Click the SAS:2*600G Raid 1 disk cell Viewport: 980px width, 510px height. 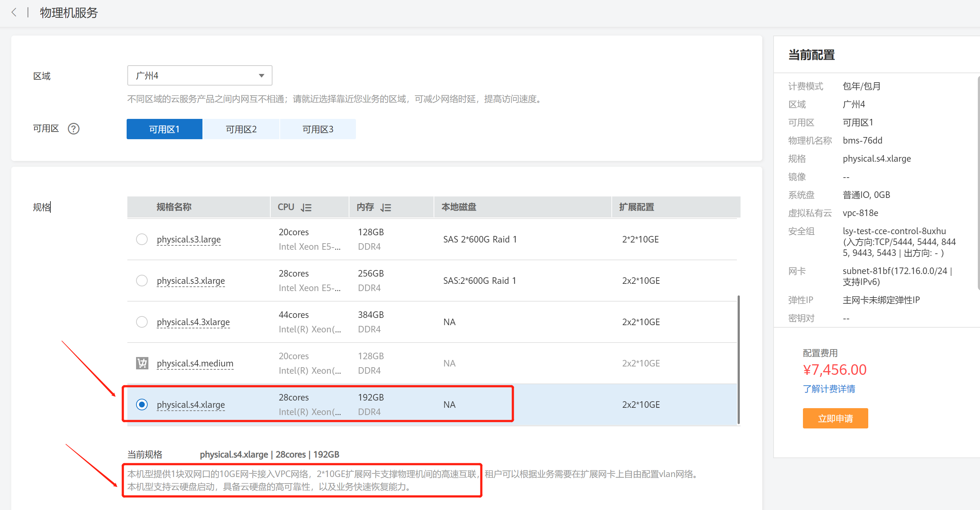coord(479,281)
